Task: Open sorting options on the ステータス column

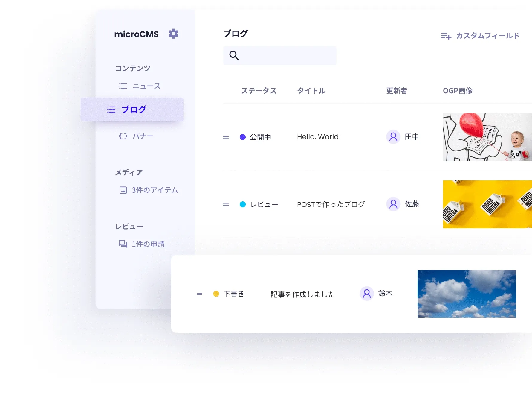Action: coord(259,91)
